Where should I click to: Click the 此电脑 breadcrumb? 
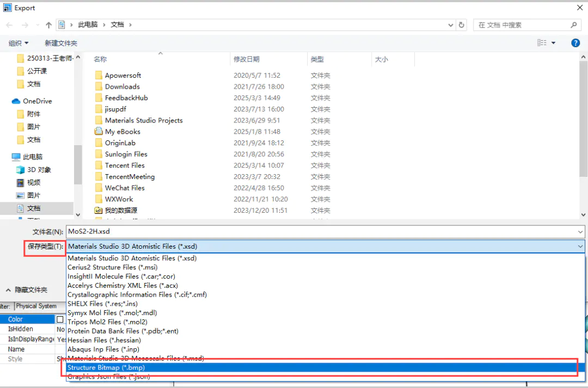[x=88, y=24]
